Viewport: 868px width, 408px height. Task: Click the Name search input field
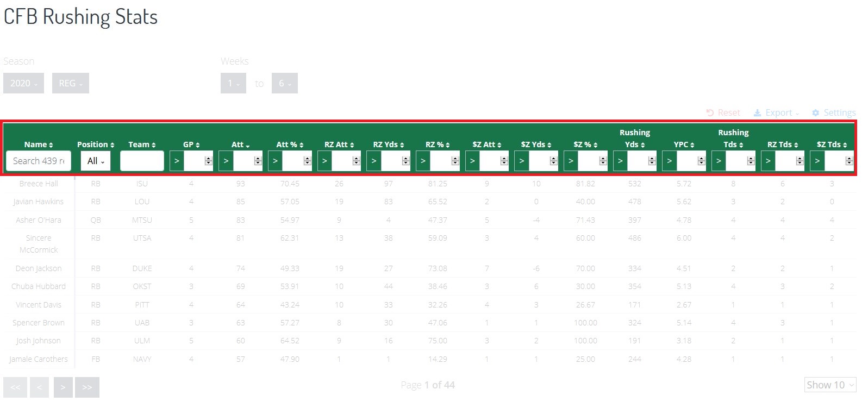[39, 161]
